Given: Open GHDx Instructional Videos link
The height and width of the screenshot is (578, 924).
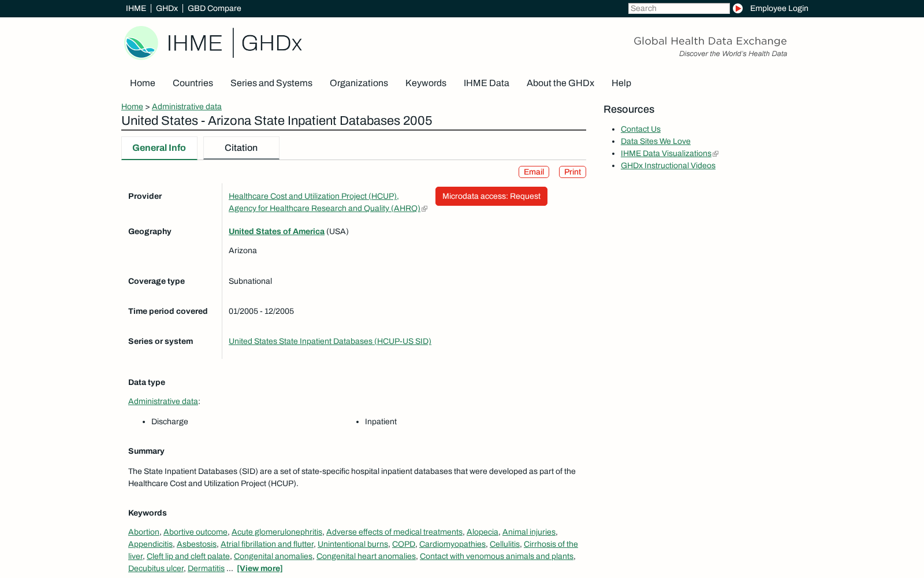Looking at the screenshot, I should click(x=668, y=166).
